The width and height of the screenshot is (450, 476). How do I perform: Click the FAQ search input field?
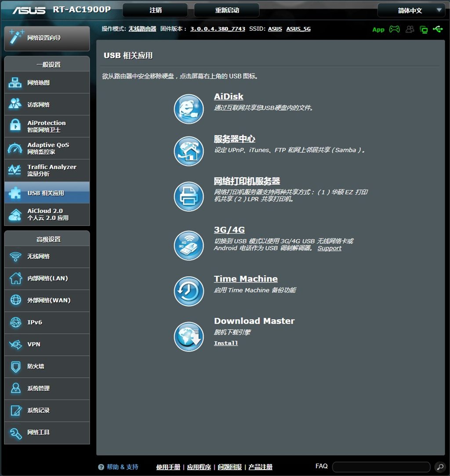tap(381, 467)
